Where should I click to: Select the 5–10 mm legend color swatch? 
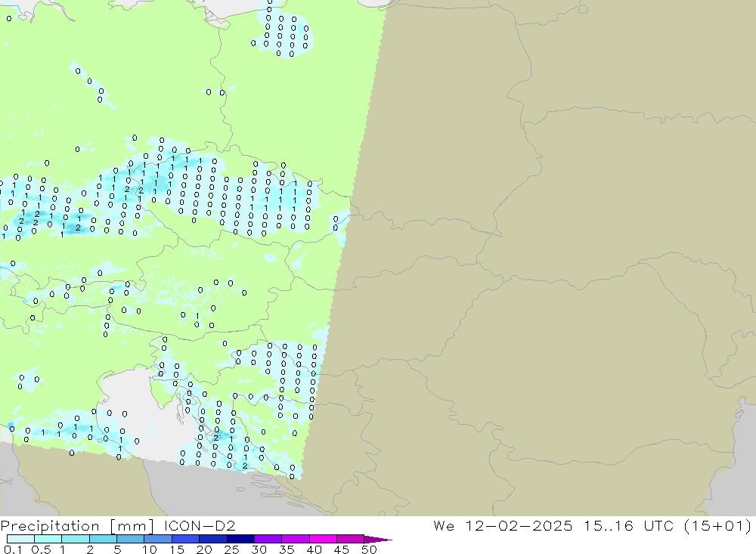pos(131,539)
